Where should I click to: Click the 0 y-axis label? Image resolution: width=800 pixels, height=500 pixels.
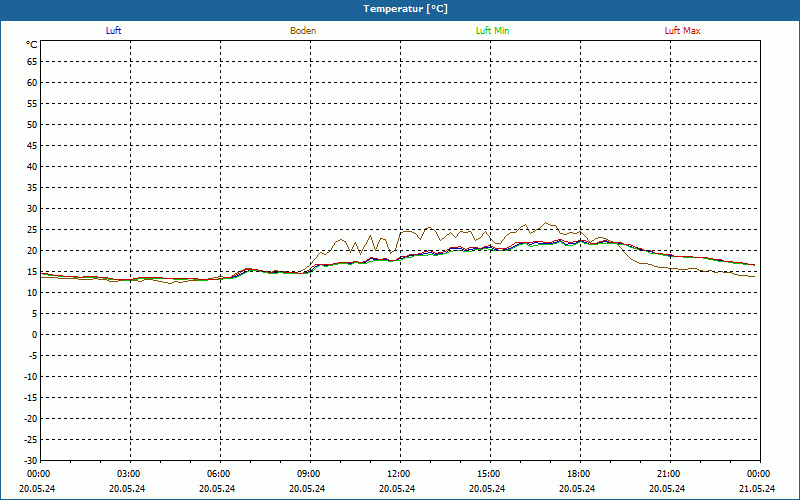point(35,335)
